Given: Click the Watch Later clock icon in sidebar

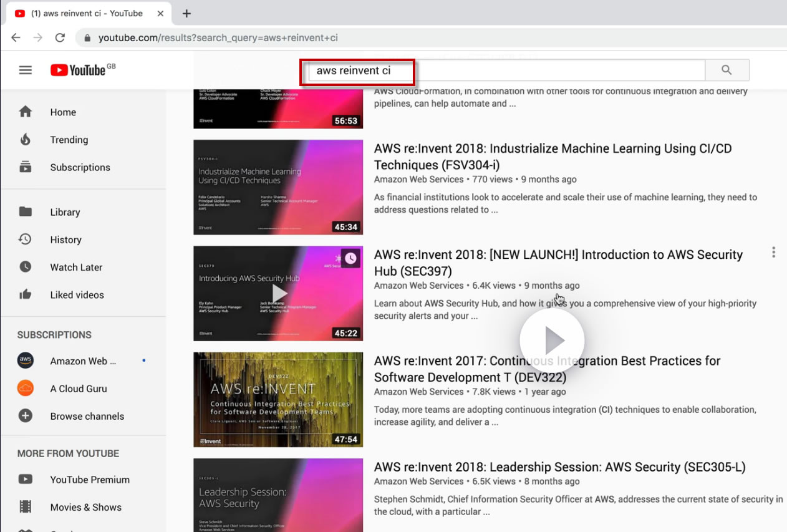Looking at the screenshot, I should point(25,266).
